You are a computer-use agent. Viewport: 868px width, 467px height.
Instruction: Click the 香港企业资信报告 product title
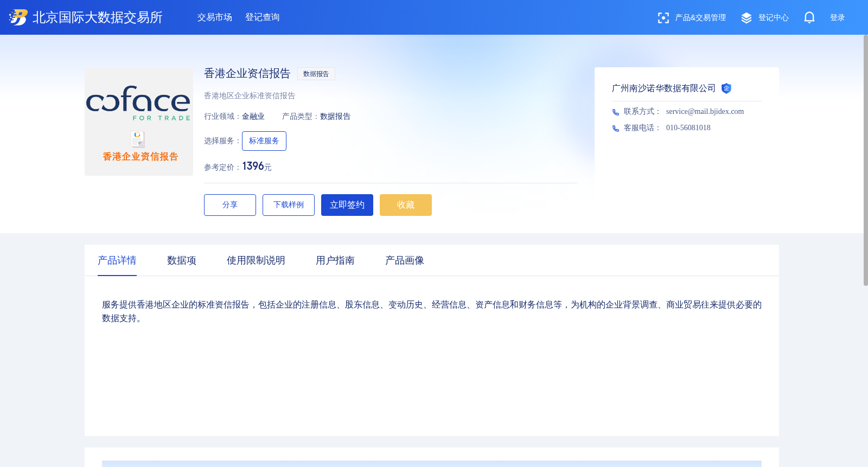pyautogui.click(x=247, y=73)
